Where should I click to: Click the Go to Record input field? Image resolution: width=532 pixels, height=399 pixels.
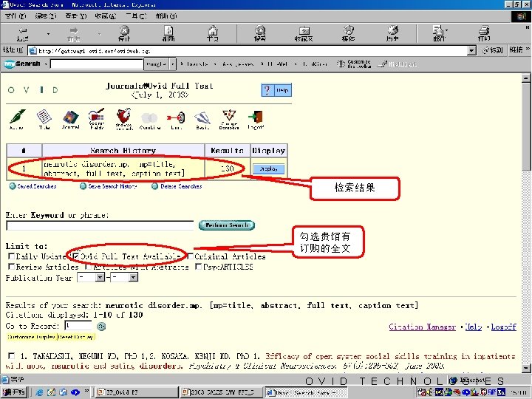click(78, 326)
